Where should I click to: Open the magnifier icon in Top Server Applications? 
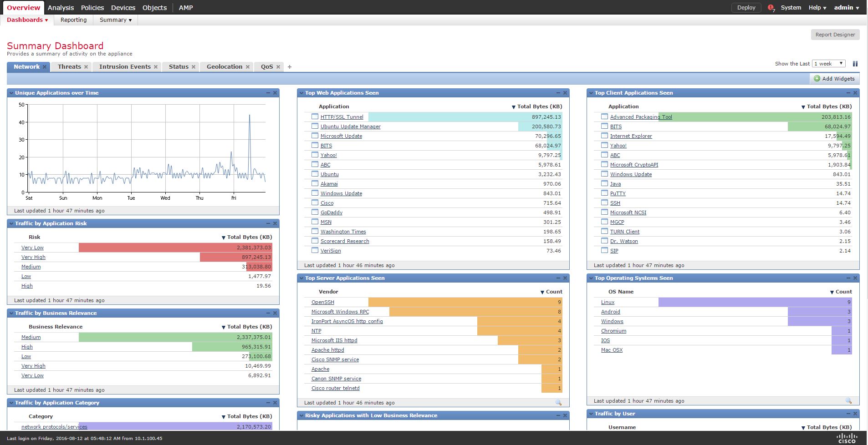(558, 403)
